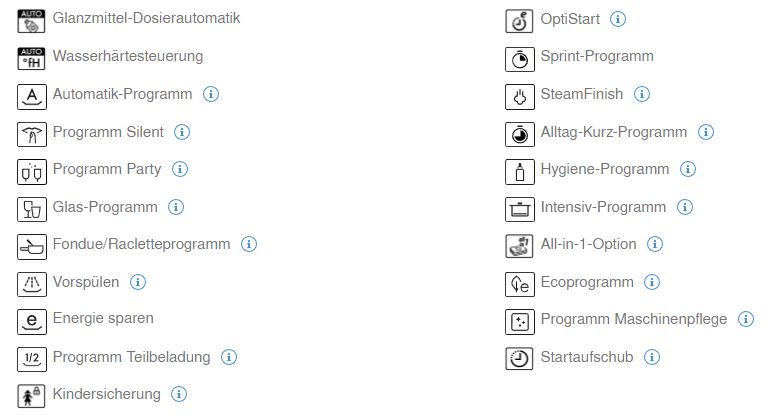Click the Intensiv-Programm pot icon
Screen dimensions: 782x420
[x=520, y=210]
